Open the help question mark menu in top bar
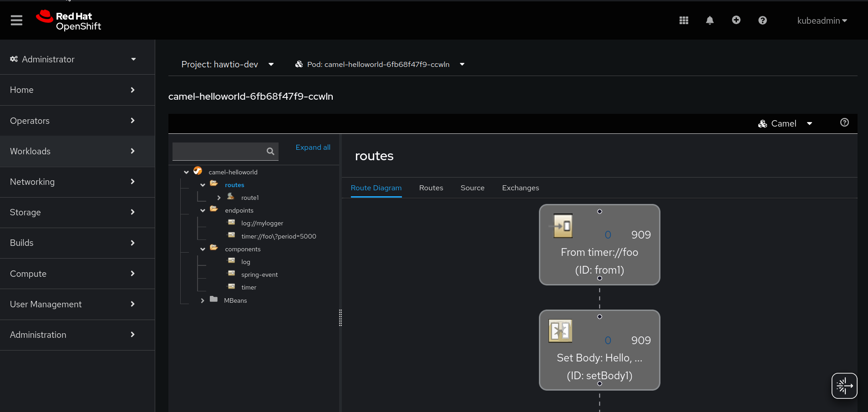Image resolution: width=868 pixels, height=412 pixels. pyautogui.click(x=762, y=20)
